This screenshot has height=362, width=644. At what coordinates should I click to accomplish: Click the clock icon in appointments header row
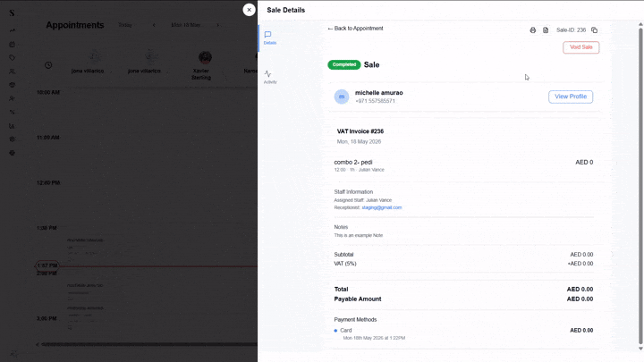(x=48, y=65)
